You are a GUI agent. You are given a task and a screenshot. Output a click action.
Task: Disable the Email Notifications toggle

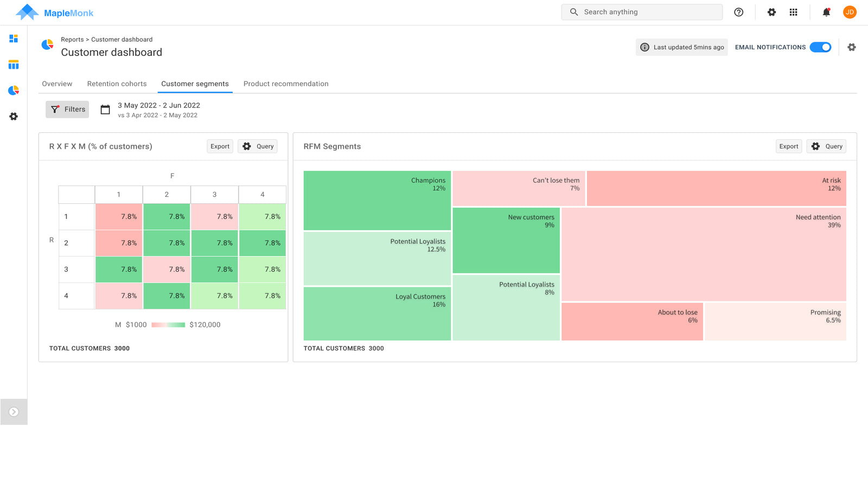[820, 47]
